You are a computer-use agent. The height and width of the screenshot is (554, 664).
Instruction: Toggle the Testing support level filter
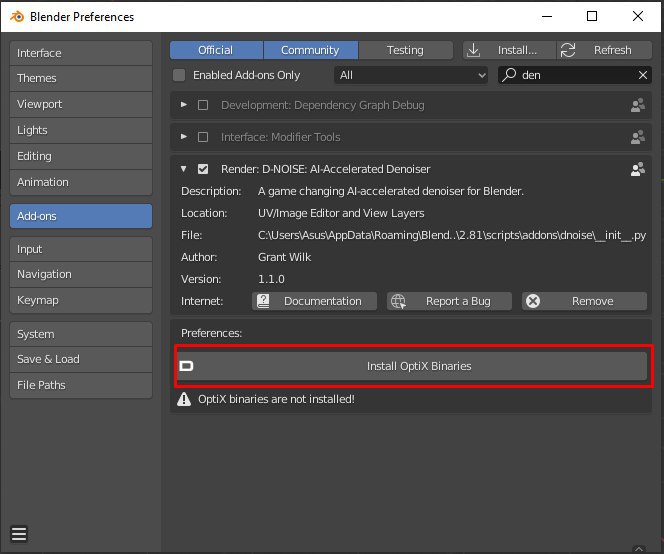(406, 50)
